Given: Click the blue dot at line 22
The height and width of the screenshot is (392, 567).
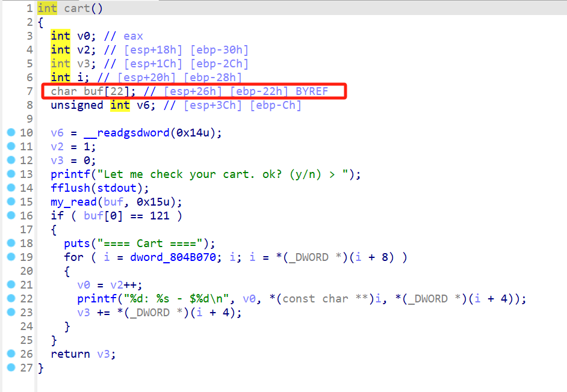Looking at the screenshot, I should 10,299.
